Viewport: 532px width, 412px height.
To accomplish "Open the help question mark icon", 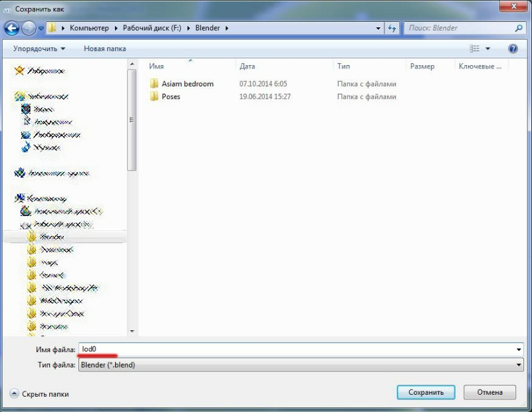I will click(x=513, y=49).
